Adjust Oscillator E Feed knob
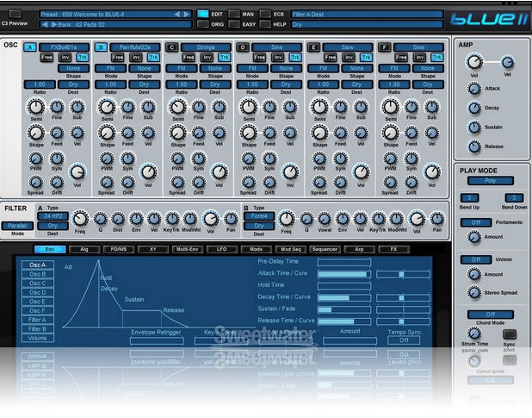This screenshot has height=418, width=532. tap(340, 133)
